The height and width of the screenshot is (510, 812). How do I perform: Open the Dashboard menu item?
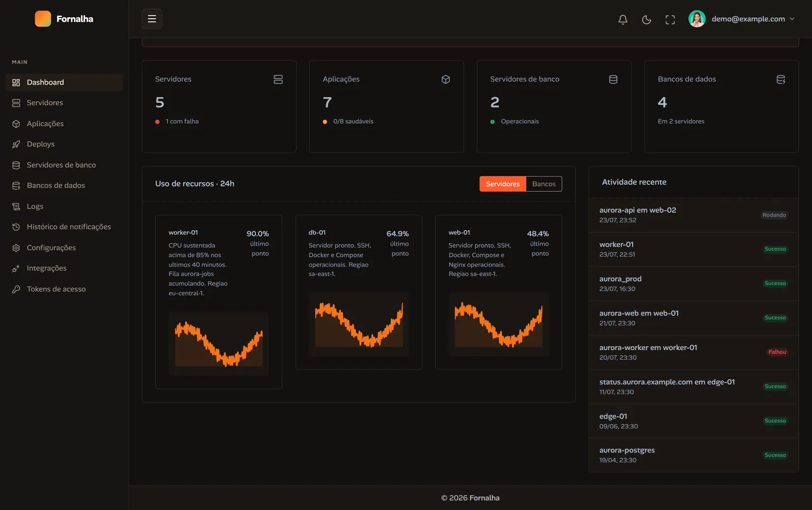[64, 82]
